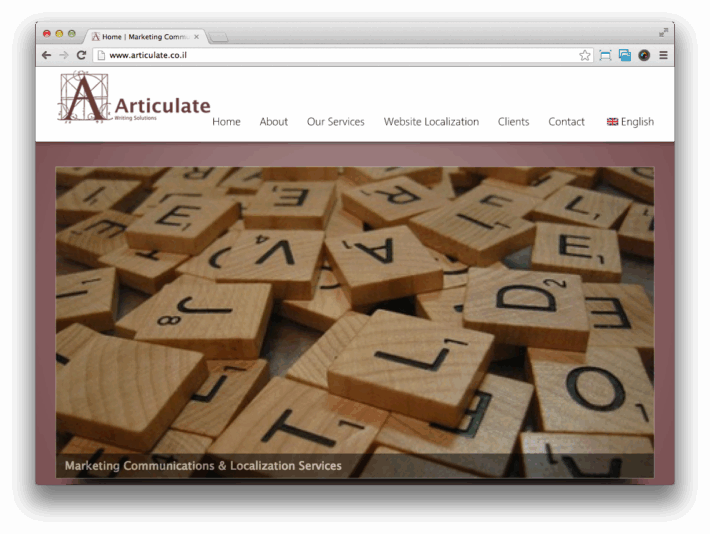Bookmark this page with the star icon
This screenshot has width=710, height=534.
585,55
